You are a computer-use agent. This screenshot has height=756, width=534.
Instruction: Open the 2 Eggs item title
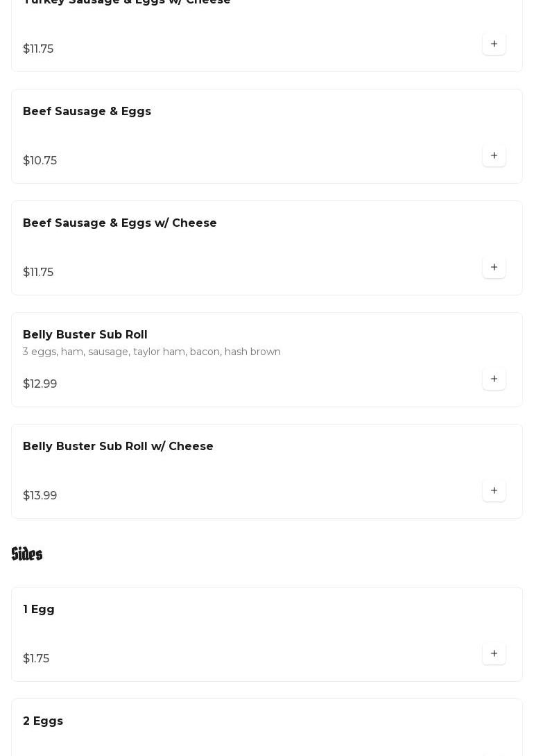[x=43, y=721]
